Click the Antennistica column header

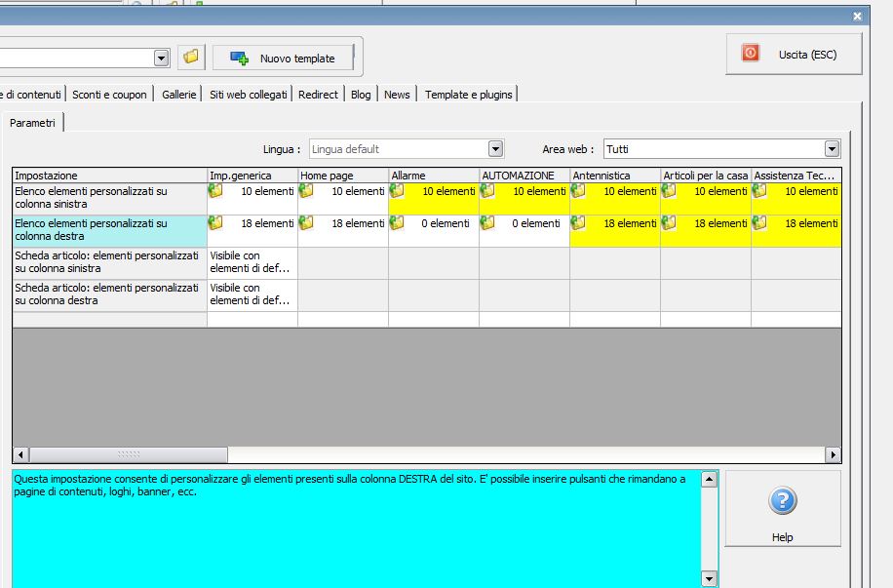614,176
